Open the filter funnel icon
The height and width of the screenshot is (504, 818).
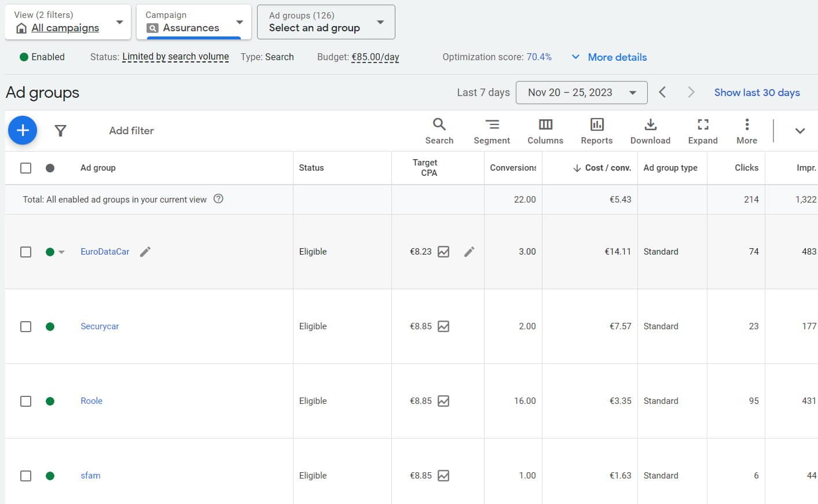tap(60, 131)
